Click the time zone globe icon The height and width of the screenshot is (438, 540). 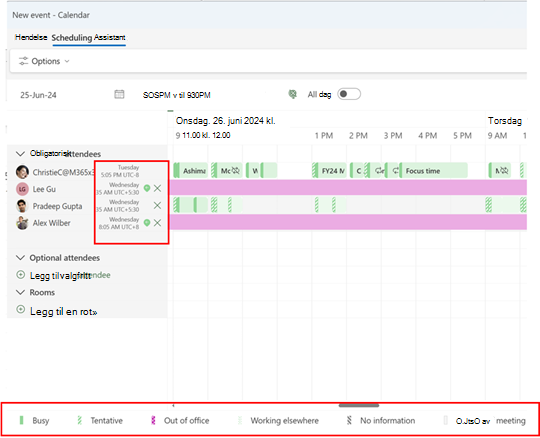tap(292, 94)
